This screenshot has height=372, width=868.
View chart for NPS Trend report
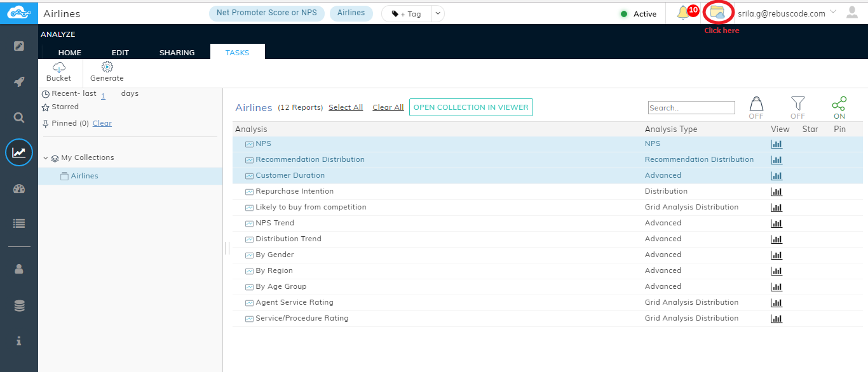click(x=776, y=223)
